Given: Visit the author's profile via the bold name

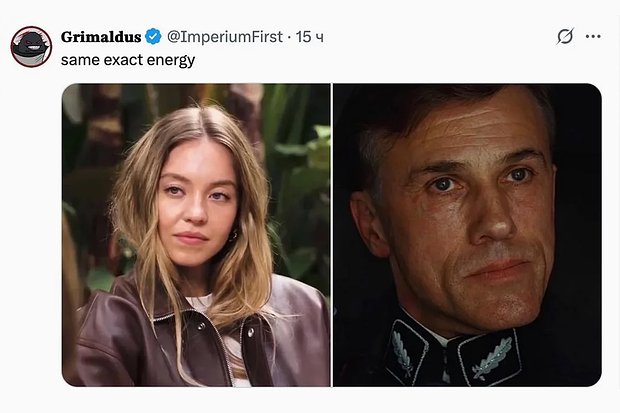Looking at the screenshot, I should point(100,37).
